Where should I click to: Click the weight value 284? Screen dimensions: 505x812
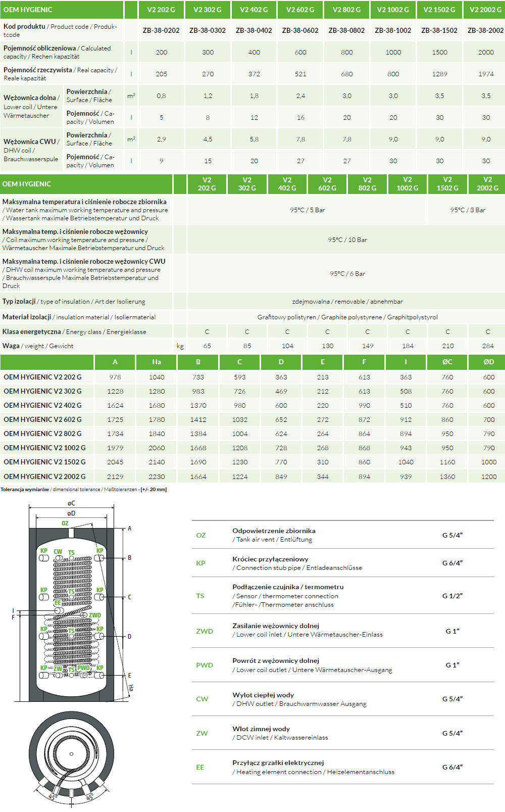tap(488, 346)
